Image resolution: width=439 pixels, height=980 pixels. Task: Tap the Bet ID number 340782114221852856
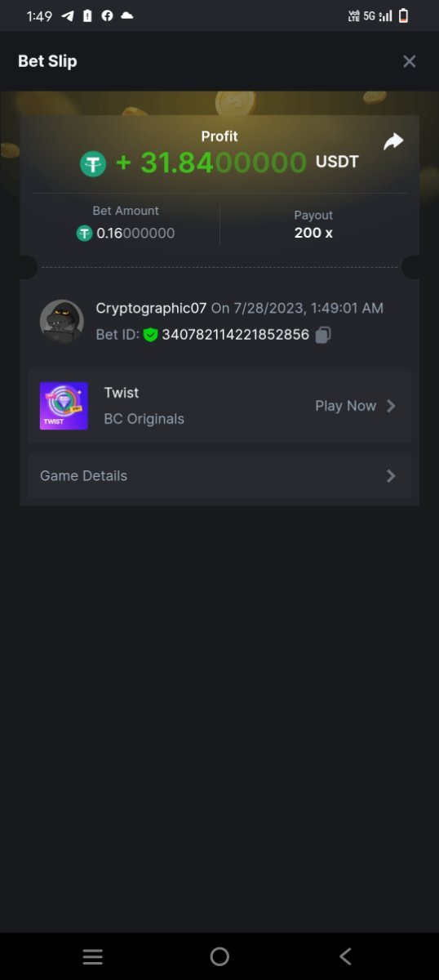click(236, 335)
